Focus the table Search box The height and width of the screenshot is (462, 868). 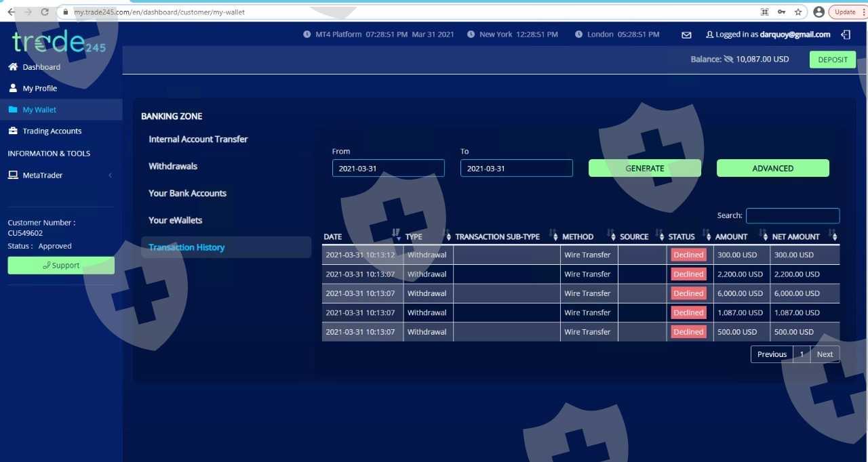(793, 215)
